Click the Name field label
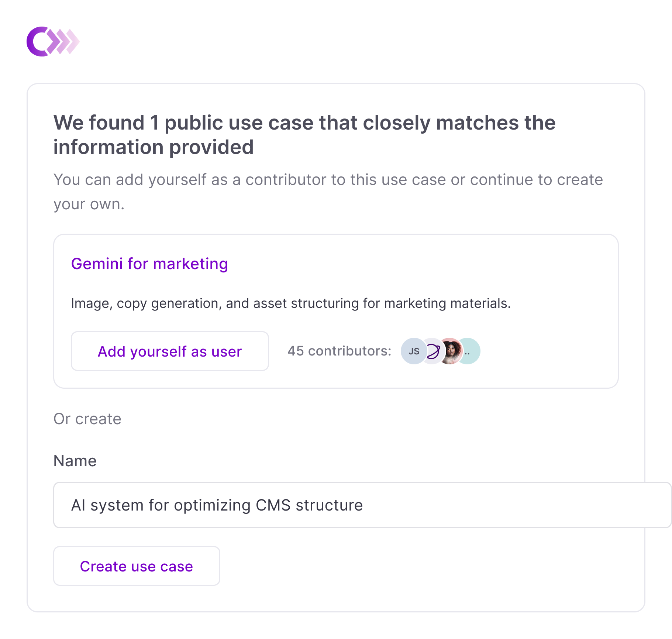The height and width of the screenshot is (639, 672). coord(75,461)
